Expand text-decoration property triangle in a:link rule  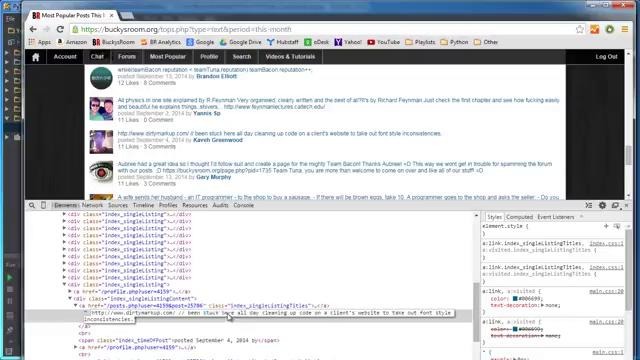tap(542, 305)
